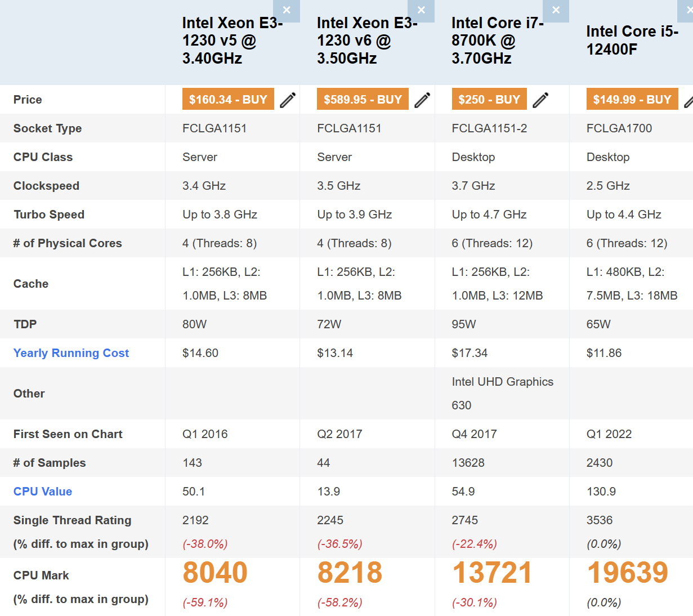Click the 8040 CPU Mark score
The image size is (693, 616).
pos(215,573)
